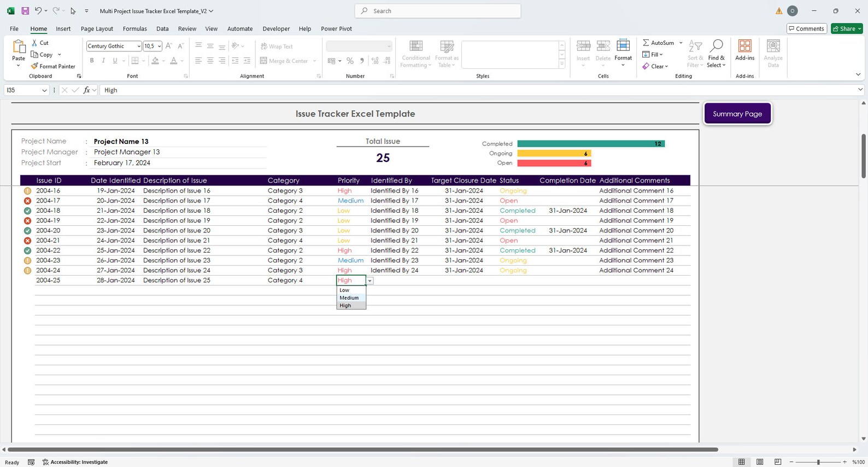Click the Copy command
868x467 pixels.
(43, 55)
